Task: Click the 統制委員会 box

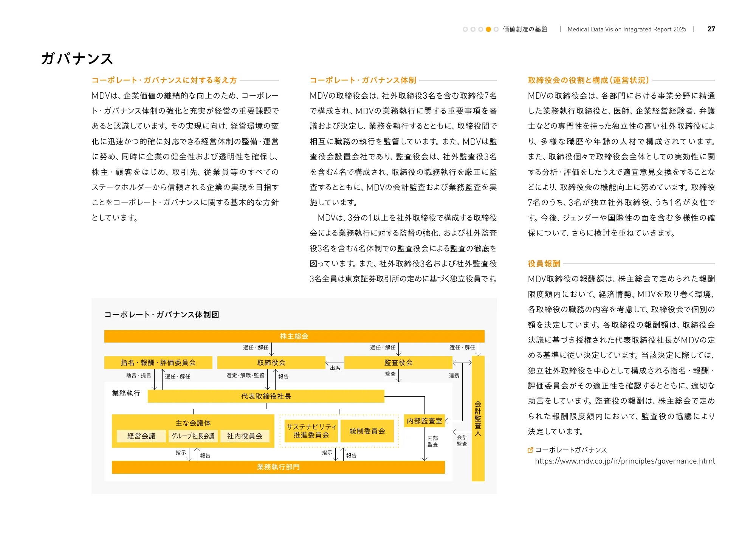Action: (367, 431)
